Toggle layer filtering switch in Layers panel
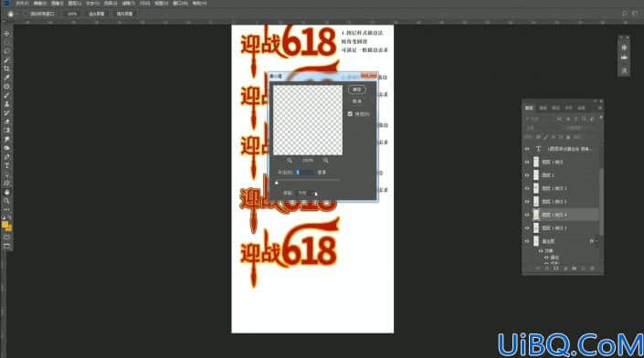The height and width of the screenshot is (358, 644). (601, 118)
